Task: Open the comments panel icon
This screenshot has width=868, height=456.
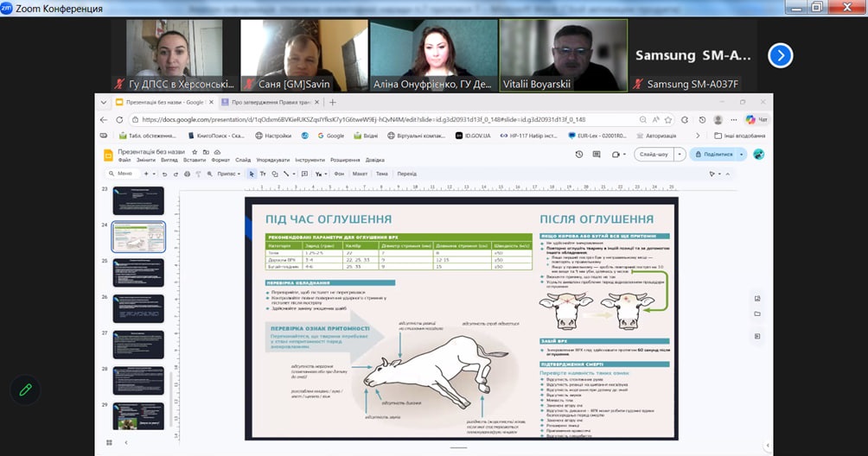Action: pos(598,155)
